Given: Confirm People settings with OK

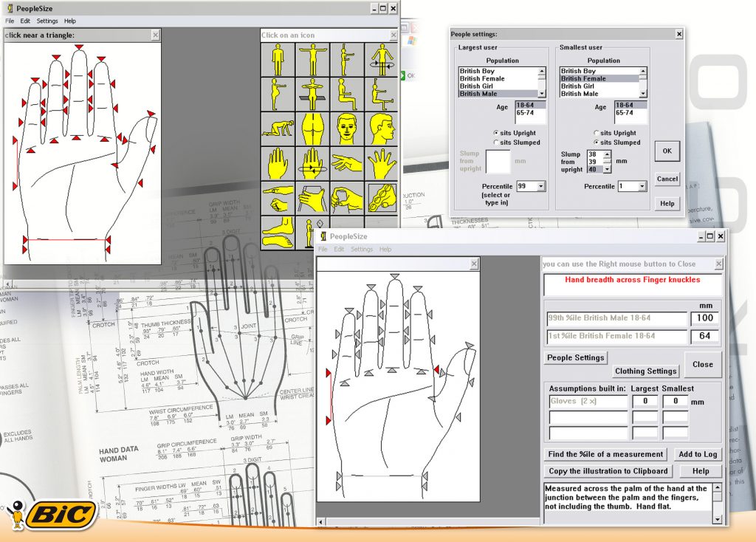Looking at the screenshot, I should coord(667,151).
